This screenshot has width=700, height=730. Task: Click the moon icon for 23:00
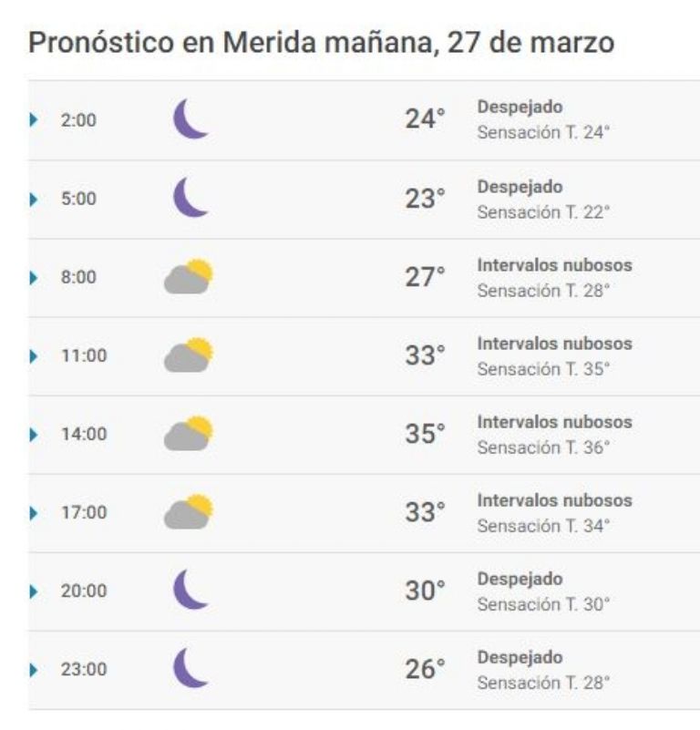tap(190, 668)
